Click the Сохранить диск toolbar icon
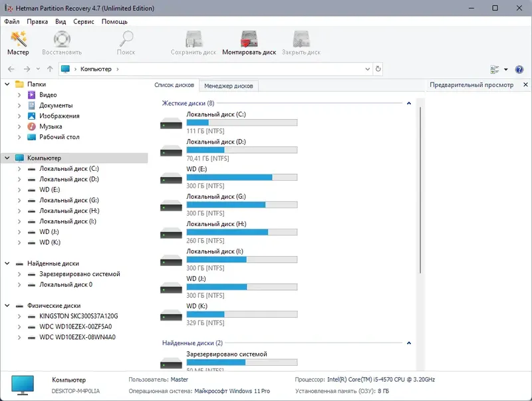This screenshot has height=401, width=532. (x=194, y=39)
